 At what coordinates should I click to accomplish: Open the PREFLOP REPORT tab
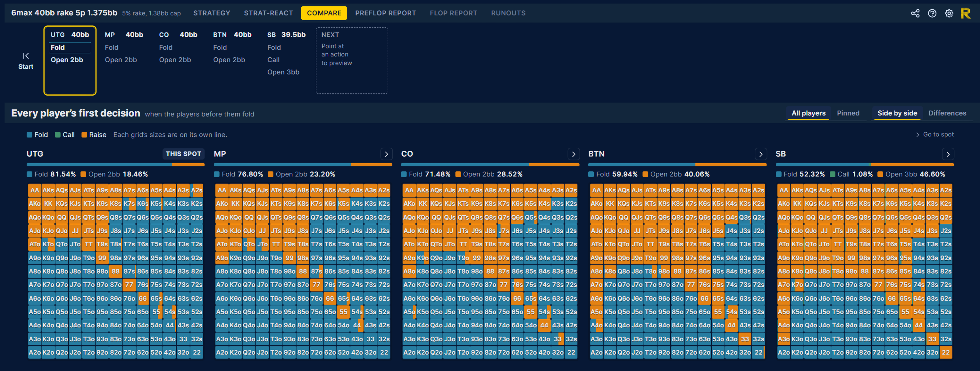point(385,13)
